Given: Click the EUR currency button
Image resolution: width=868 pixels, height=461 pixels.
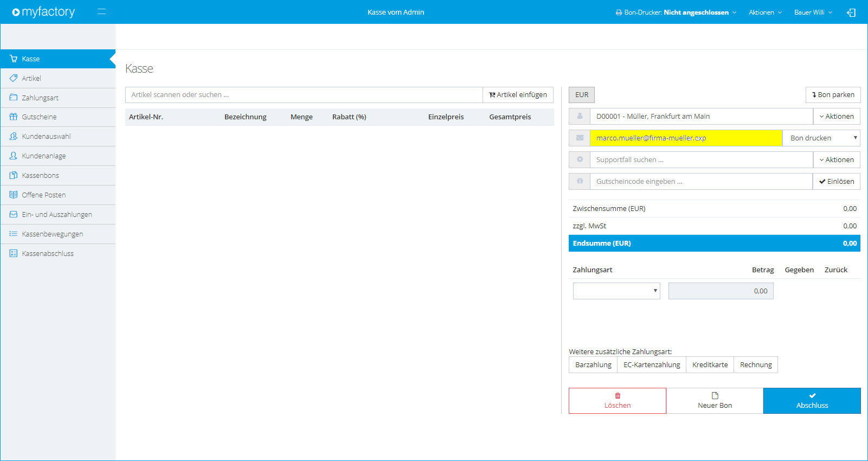Looking at the screenshot, I should point(582,94).
